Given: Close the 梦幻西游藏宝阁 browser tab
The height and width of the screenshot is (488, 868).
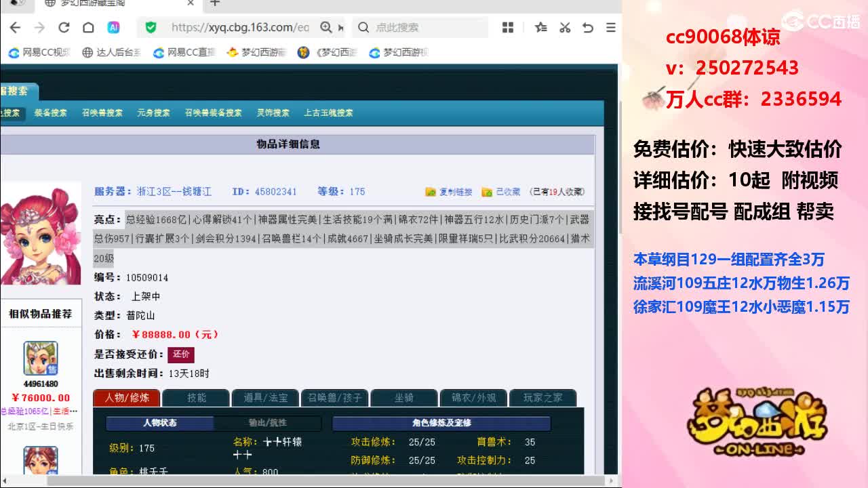Looking at the screenshot, I should pos(191,3).
